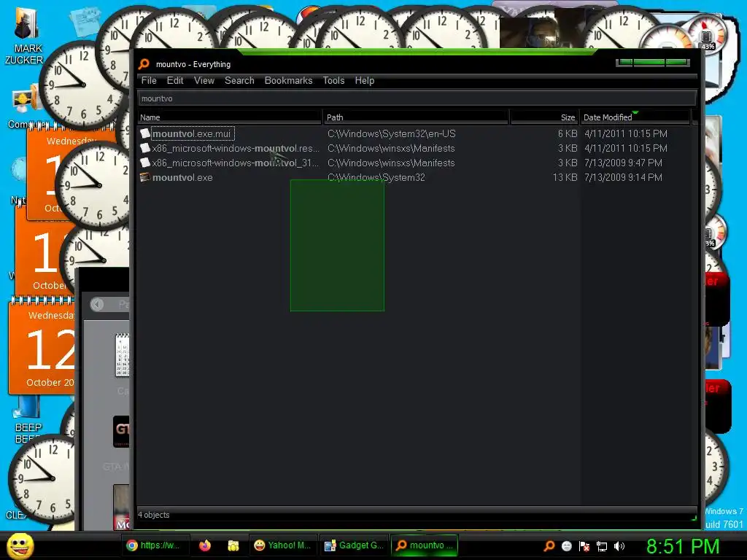Select the mountvol.exe file name
Screen dimensions: 747x560
pos(182,178)
